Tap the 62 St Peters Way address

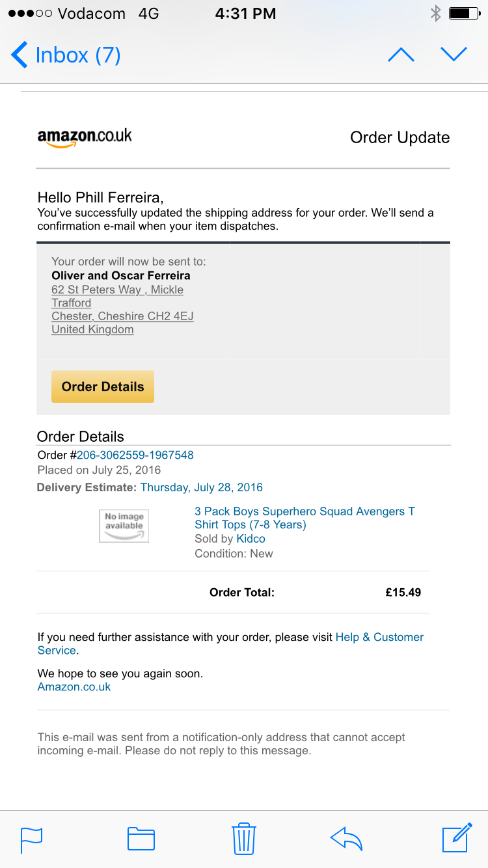[x=117, y=290]
